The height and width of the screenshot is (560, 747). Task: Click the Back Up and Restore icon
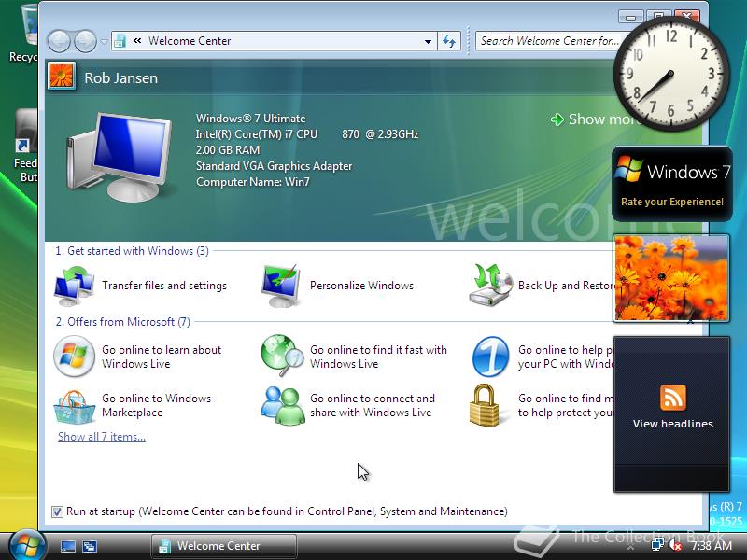coord(490,286)
